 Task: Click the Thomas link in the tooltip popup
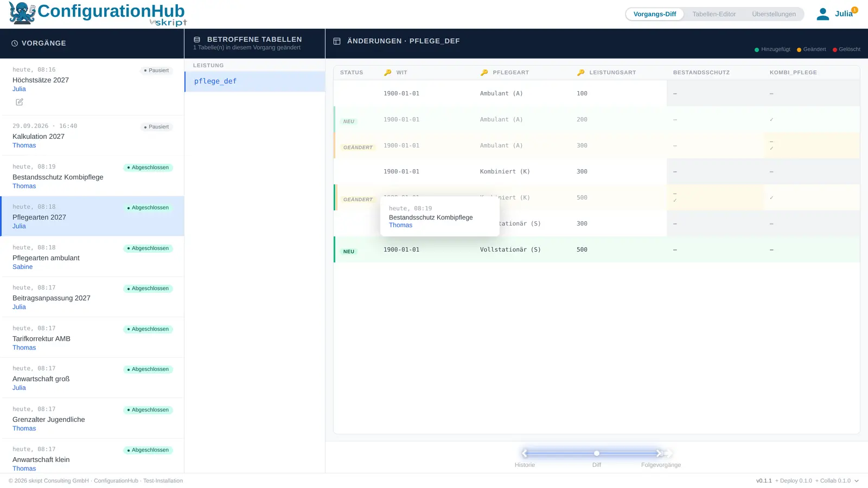point(400,226)
